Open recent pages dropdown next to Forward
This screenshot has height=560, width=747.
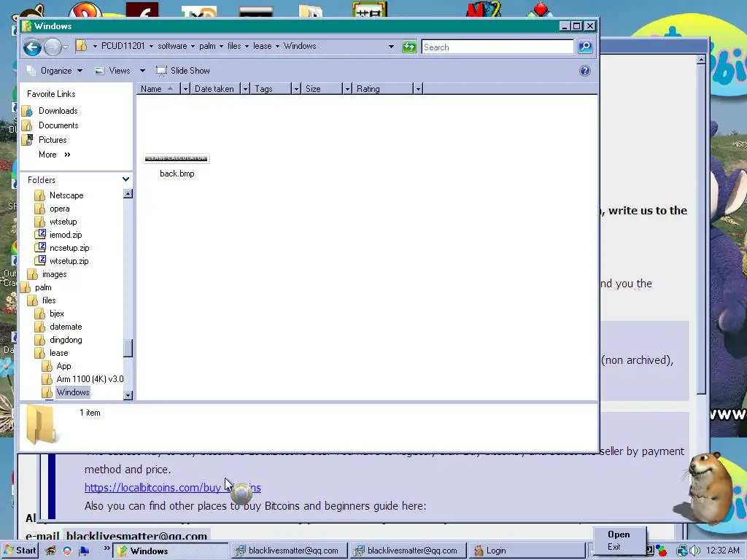coord(65,47)
